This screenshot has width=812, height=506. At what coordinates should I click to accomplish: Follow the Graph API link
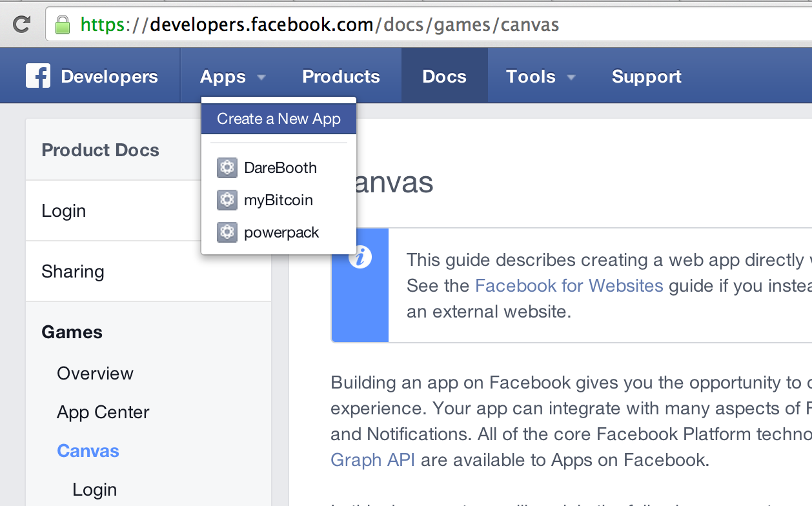coord(372,460)
